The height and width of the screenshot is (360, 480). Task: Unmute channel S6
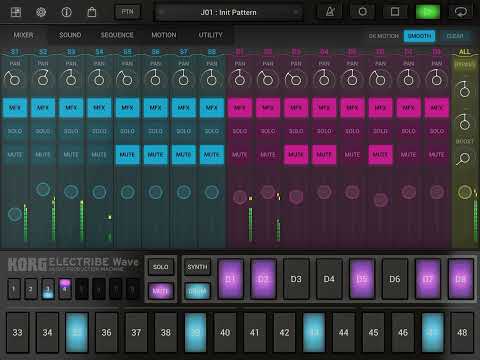[x=155, y=155]
